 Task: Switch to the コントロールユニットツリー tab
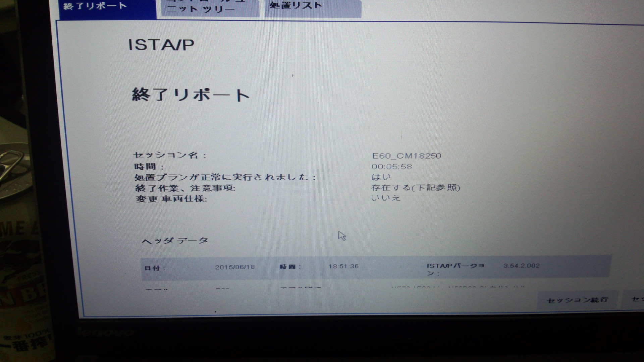[x=210, y=8]
